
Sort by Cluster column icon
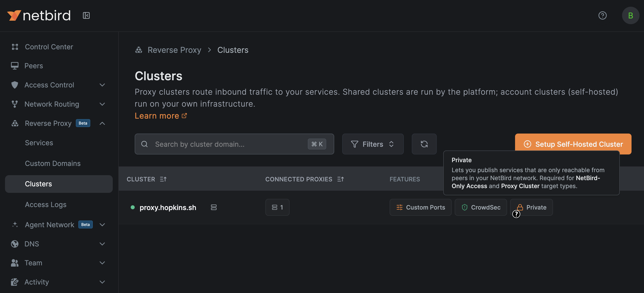pyautogui.click(x=163, y=179)
